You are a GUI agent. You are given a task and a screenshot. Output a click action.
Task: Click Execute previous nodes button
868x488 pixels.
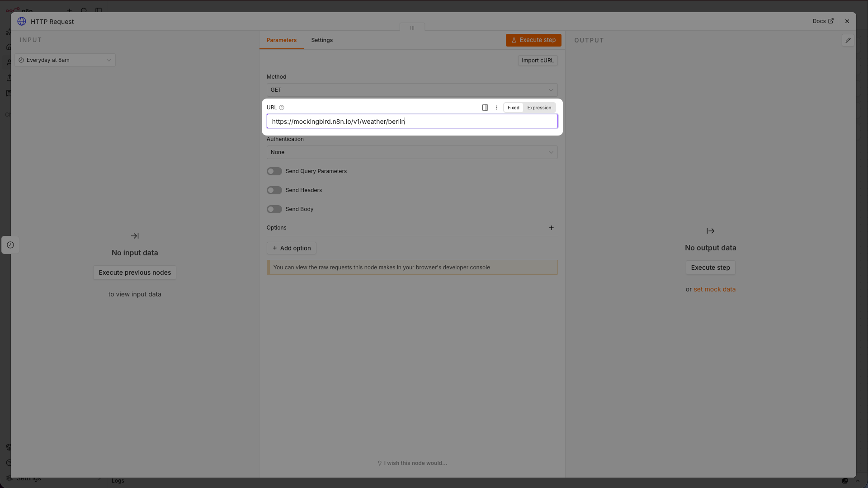click(135, 272)
